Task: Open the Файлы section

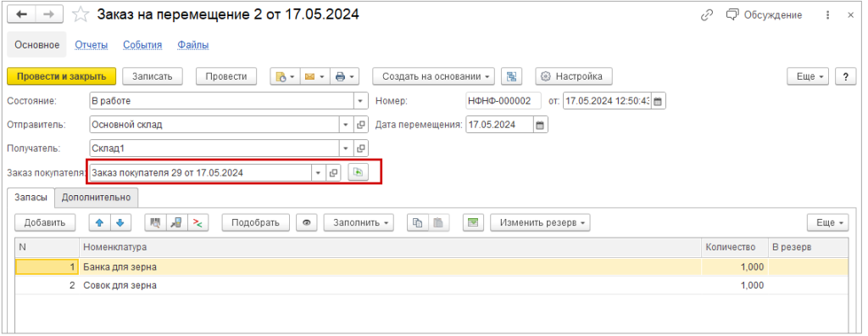Action: 193,45
